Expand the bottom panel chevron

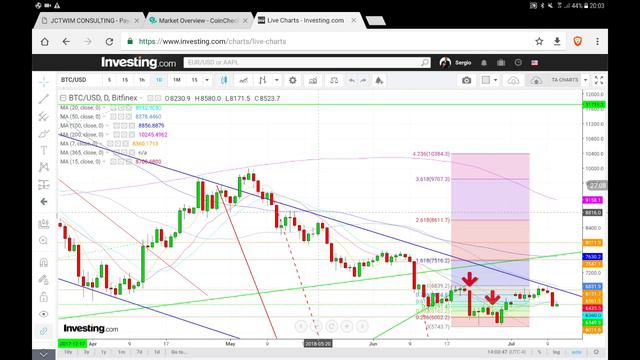pos(44,354)
